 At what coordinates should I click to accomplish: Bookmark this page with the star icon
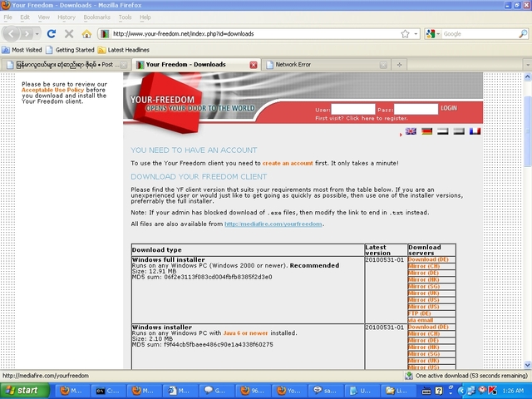405,33
